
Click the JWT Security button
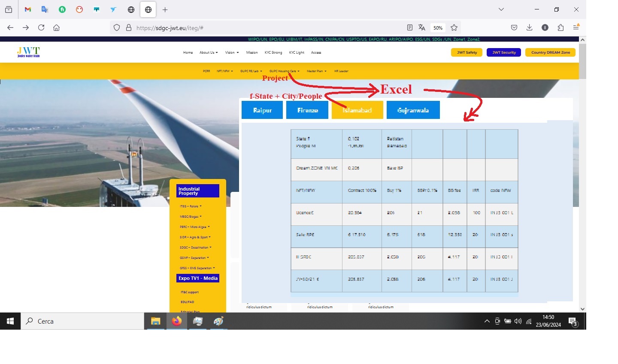(x=504, y=52)
